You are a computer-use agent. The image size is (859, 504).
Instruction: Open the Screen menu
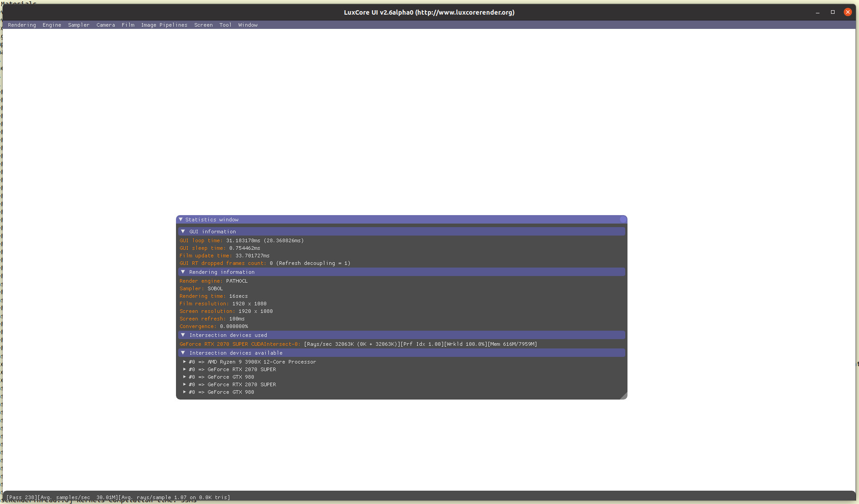pyautogui.click(x=204, y=25)
